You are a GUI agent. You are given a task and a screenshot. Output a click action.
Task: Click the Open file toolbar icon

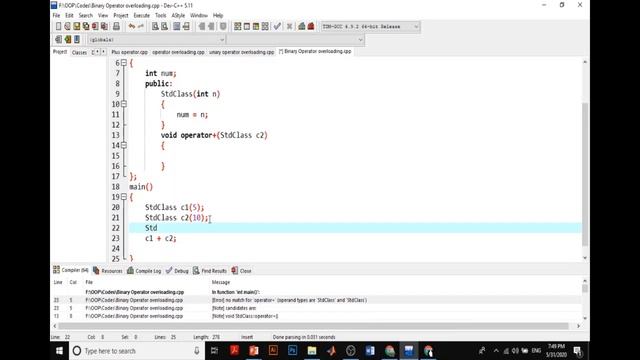coord(67,27)
